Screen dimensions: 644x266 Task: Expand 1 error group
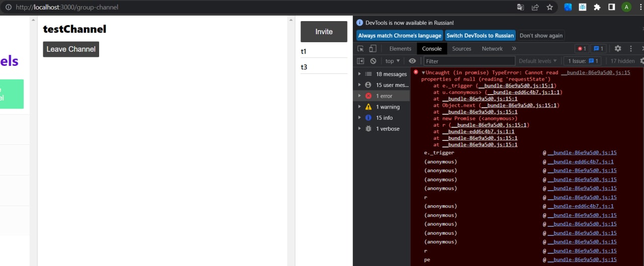tap(359, 96)
